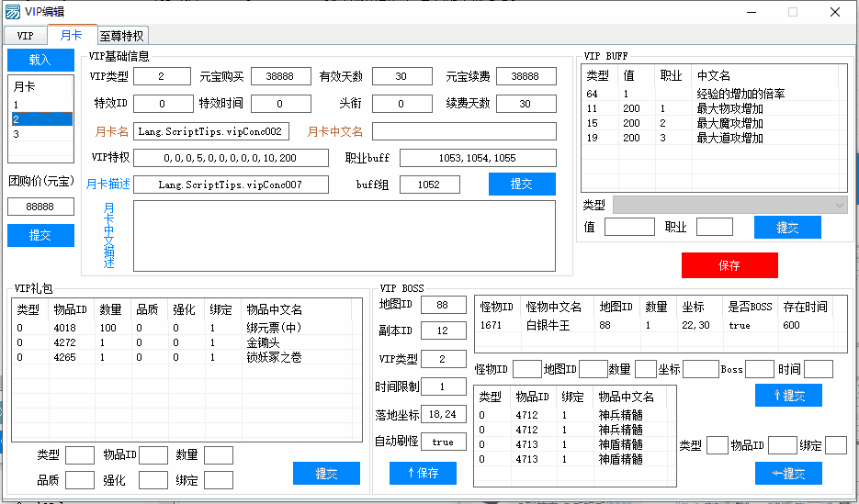Click the ↑提交 button under monster fields
Viewport: 859px width, 504px height.
point(787,396)
